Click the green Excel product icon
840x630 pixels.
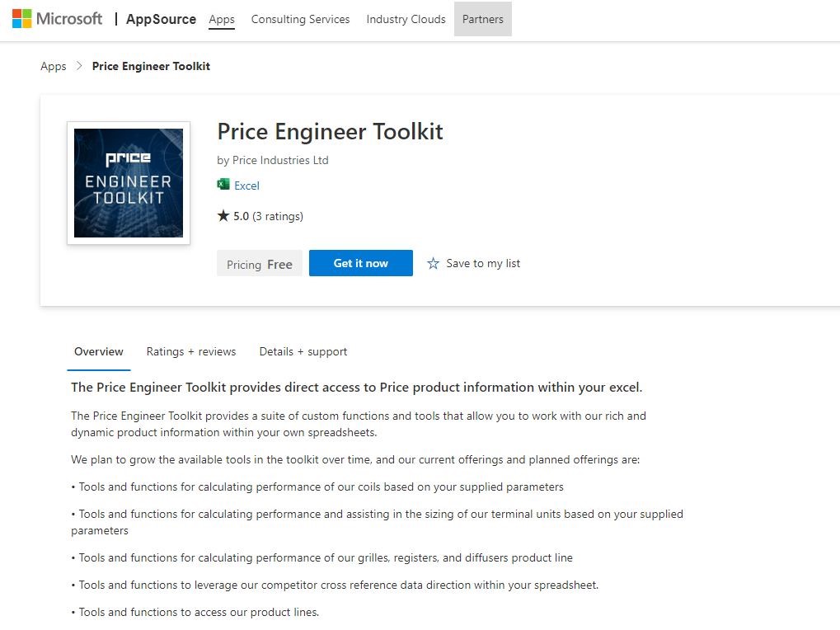click(223, 185)
